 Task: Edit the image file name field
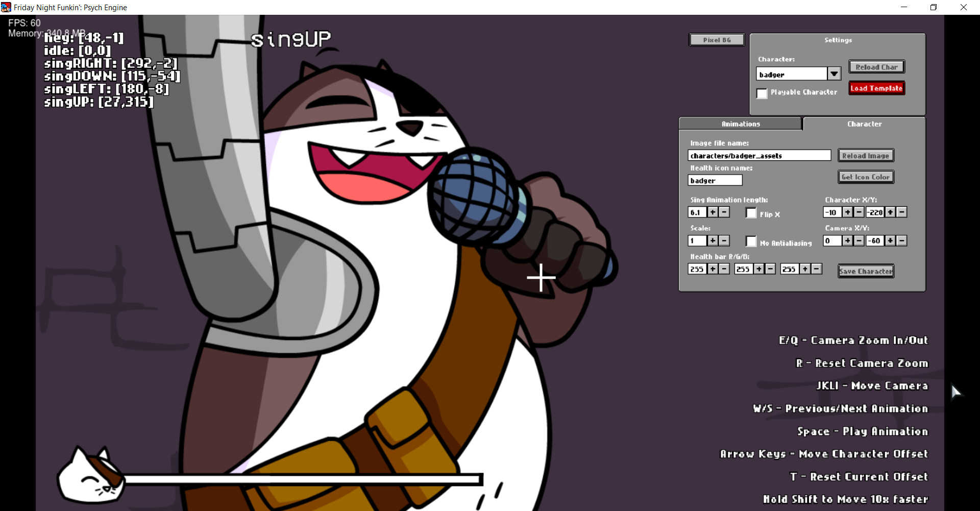759,155
